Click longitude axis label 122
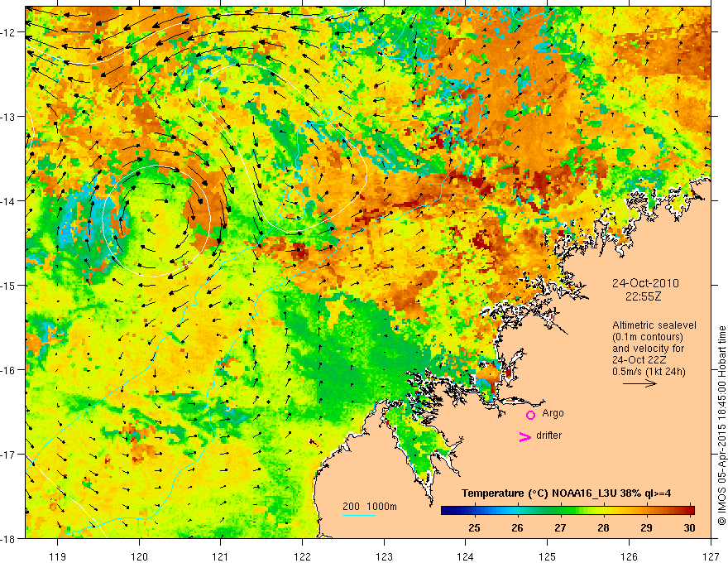Viewport: 728px width, 563px height. 302,557
